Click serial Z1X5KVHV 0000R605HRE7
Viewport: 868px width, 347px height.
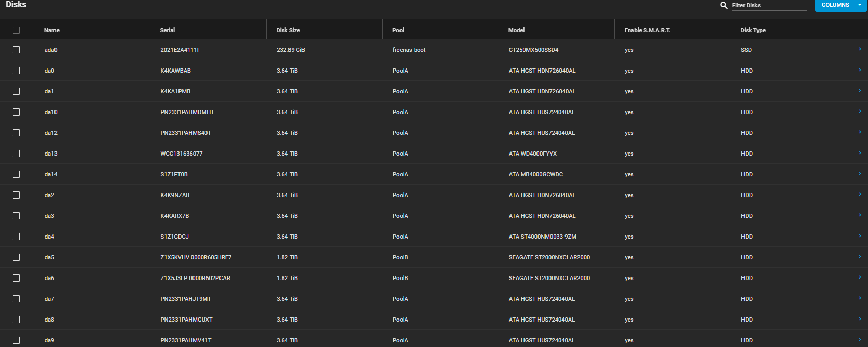[x=196, y=257]
